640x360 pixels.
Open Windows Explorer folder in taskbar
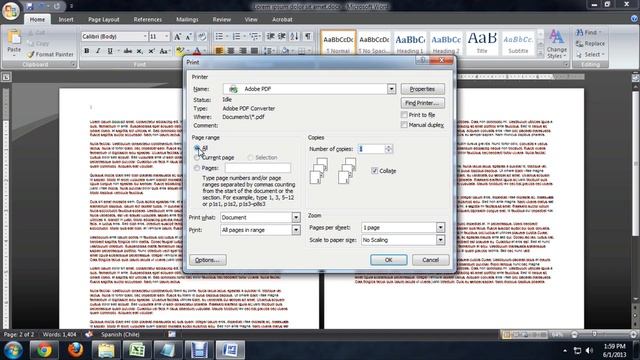106,350
